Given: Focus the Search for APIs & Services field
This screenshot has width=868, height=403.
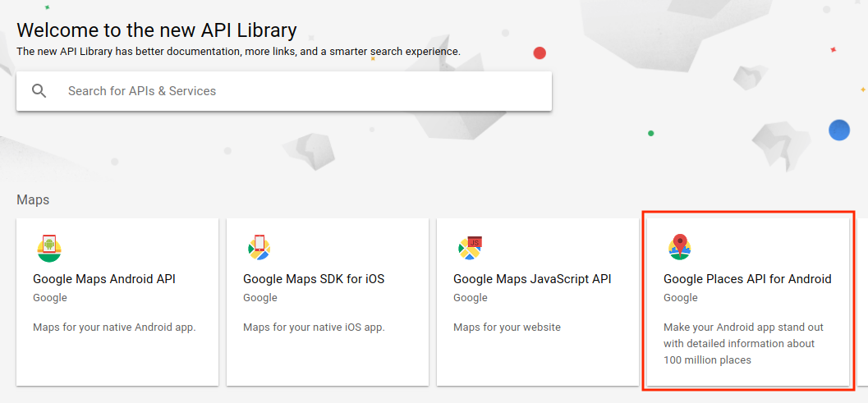Looking at the screenshot, I should point(284,91).
